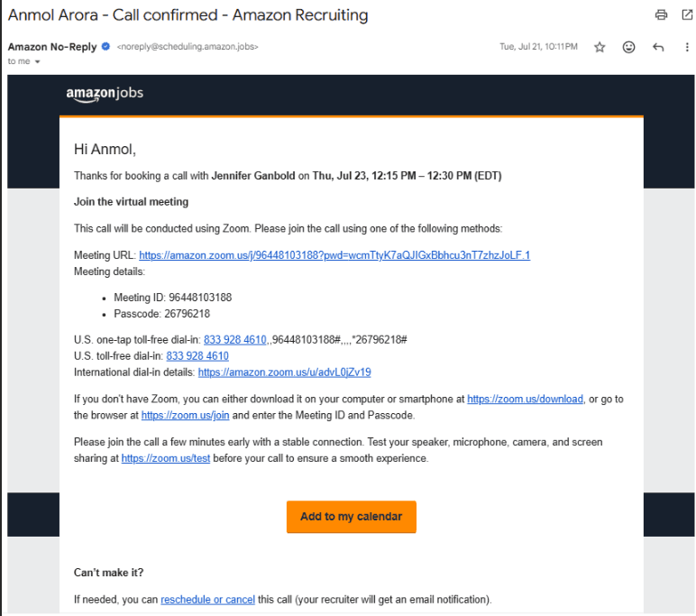Click the 'Meeting details:' label
The image size is (696, 616).
pyautogui.click(x=110, y=271)
